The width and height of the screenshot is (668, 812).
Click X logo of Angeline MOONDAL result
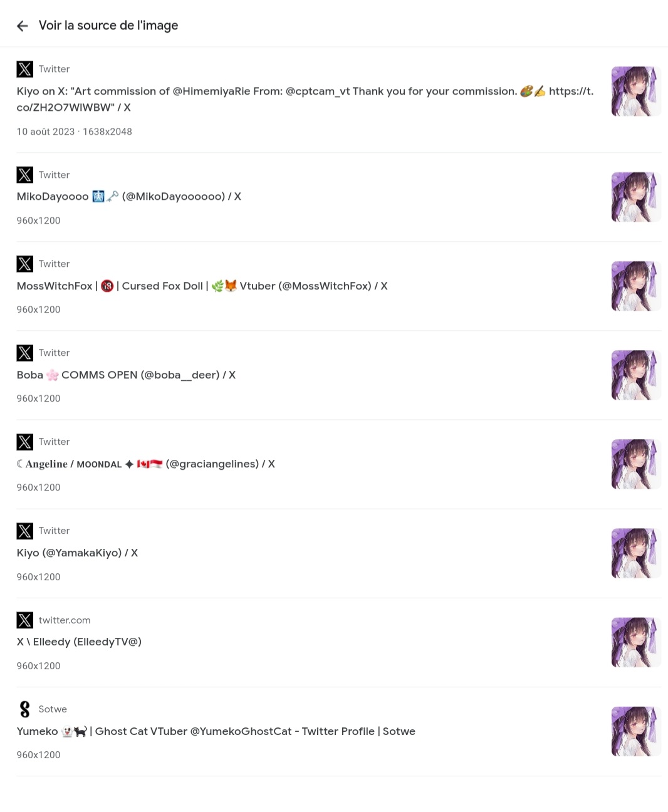pos(25,442)
